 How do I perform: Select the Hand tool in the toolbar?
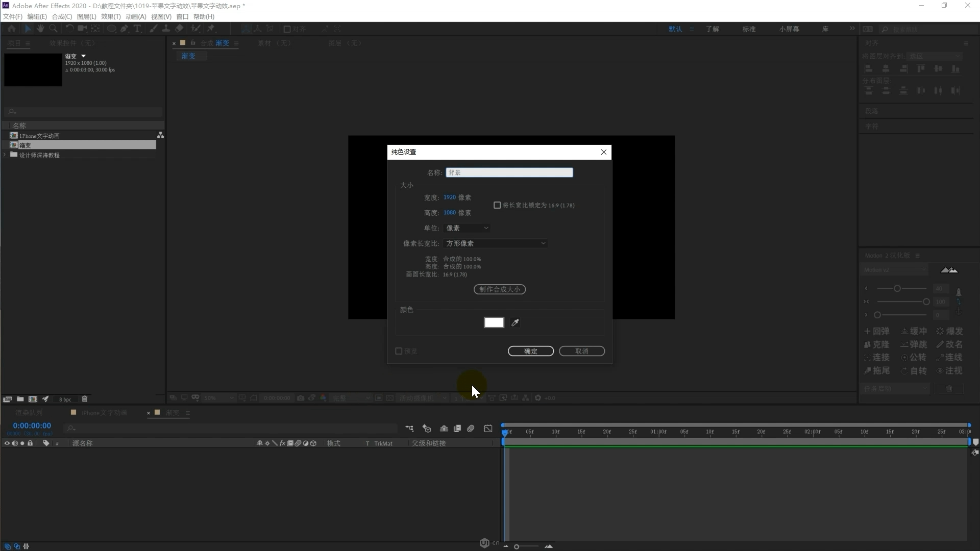(x=40, y=29)
